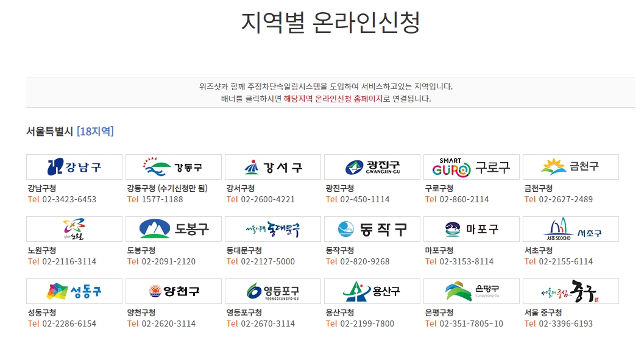Click phone number 02-2199-7800
Viewport: 644px width, 343px height.
pos(367,324)
